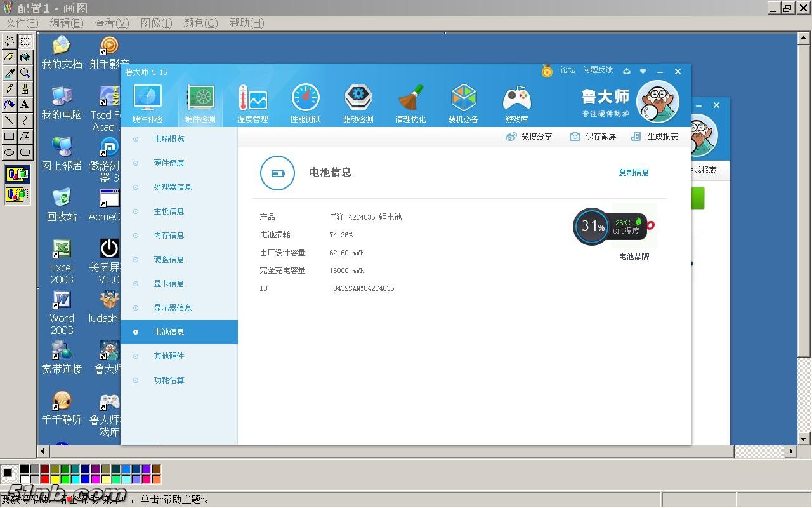The height and width of the screenshot is (508, 812).
Task: Click the 帮助(H) menu
Action: pyautogui.click(x=247, y=23)
